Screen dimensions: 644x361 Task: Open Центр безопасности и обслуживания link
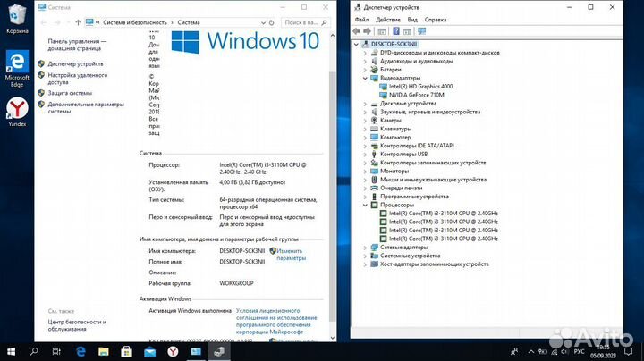(x=77, y=325)
